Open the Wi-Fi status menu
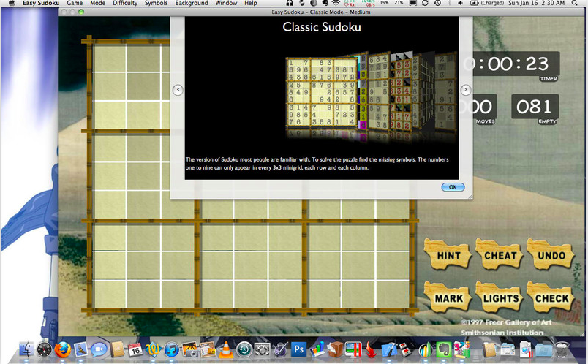 pyautogui.click(x=336, y=3)
